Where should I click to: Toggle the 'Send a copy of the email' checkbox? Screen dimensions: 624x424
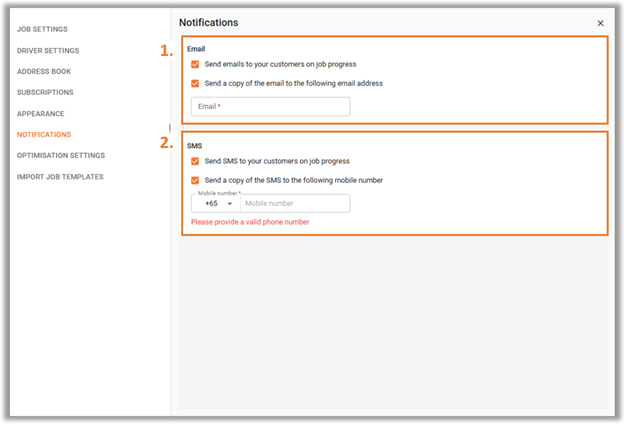pos(195,84)
